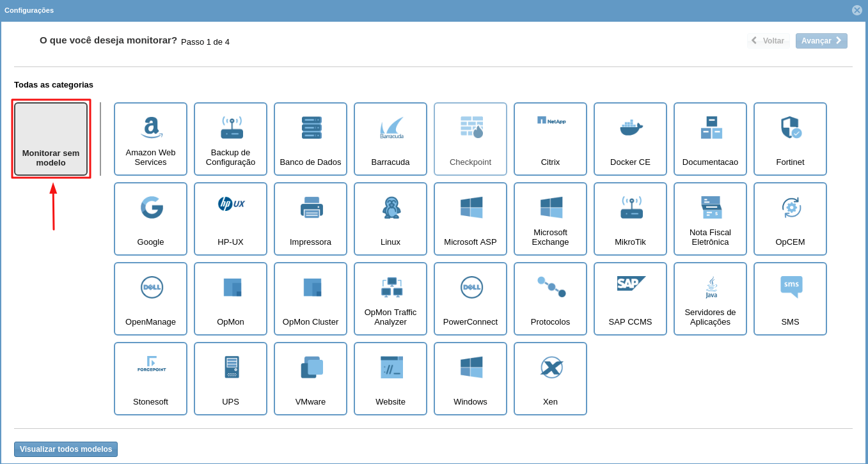Screen dimensions: 868x464
Task: Select the Nota Fiscal Eletrônica tile
Action: click(x=710, y=219)
